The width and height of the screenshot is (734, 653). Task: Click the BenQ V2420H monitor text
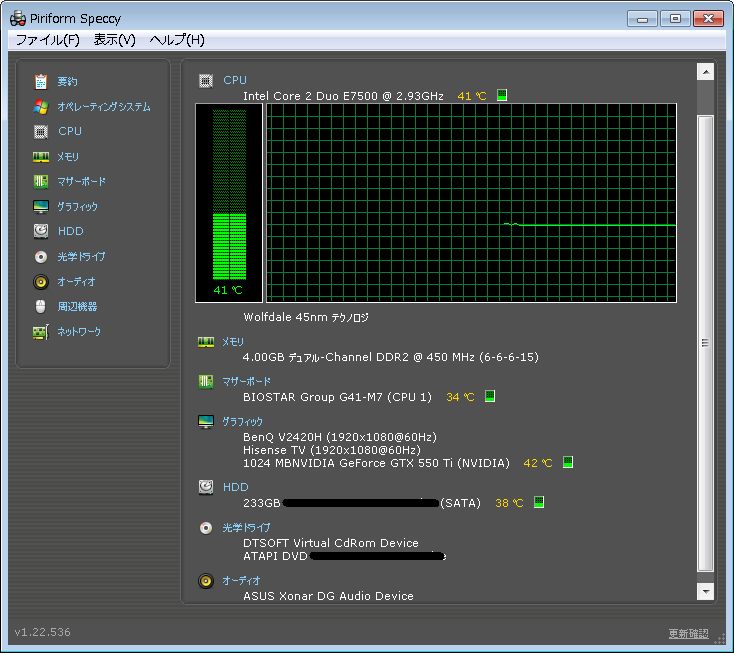tap(340, 437)
